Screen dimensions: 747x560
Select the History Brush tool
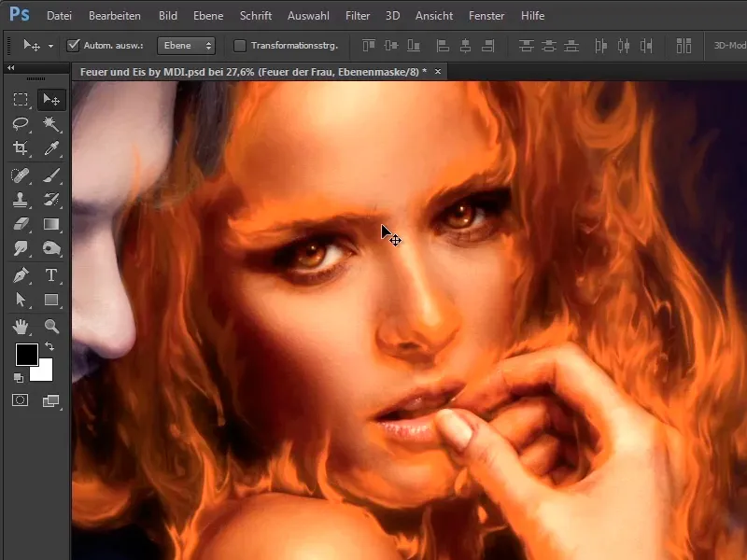tap(51, 200)
